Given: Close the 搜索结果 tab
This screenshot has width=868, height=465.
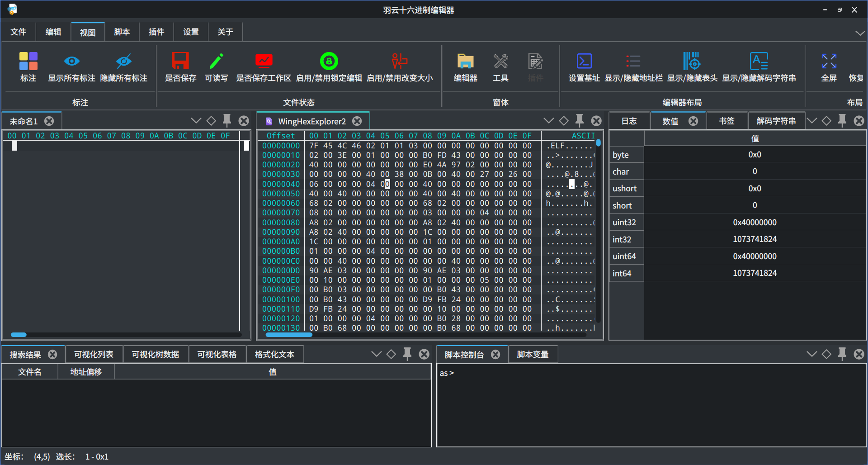Looking at the screenshot, I should tap(52, 354).
